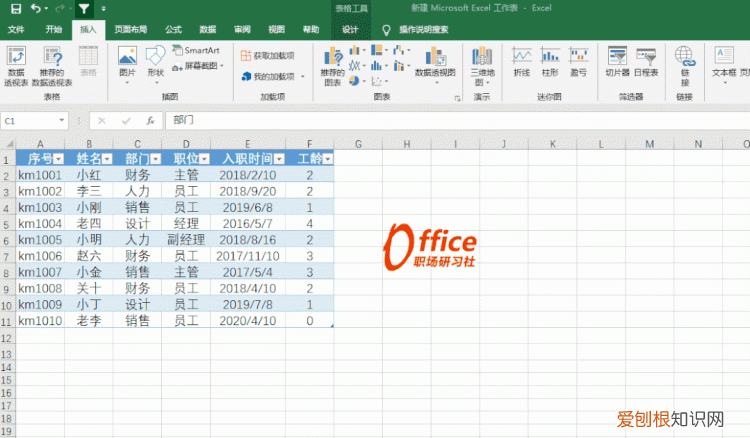Click the formula bar containing 部门
This screenshot has width=750, height=438.
coord(457,120)
